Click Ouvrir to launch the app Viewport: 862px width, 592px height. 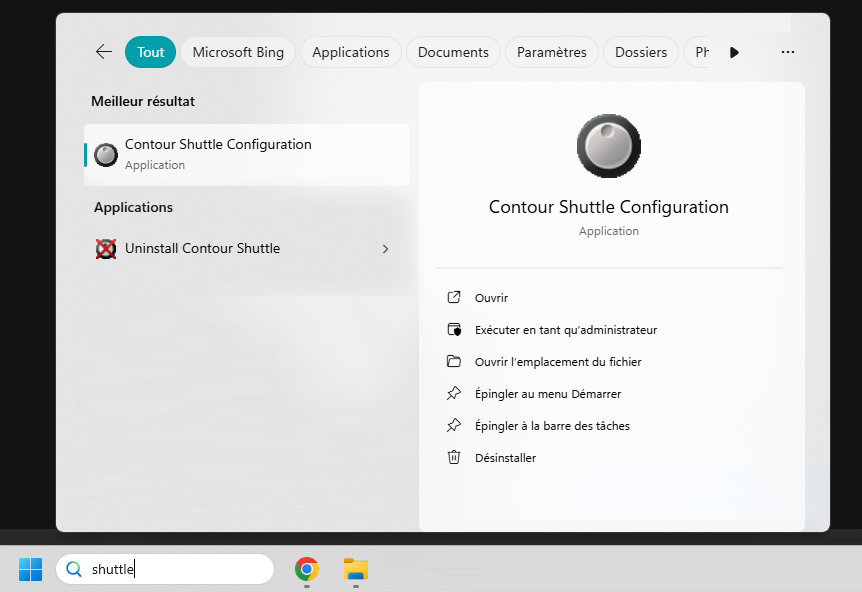(x=491, y=298)
